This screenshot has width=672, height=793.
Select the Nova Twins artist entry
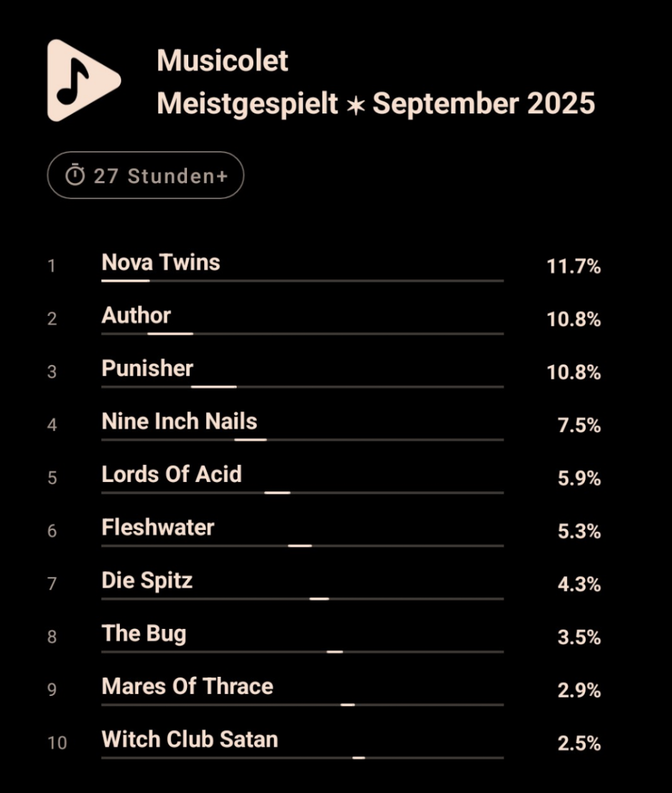click(161, 262)
